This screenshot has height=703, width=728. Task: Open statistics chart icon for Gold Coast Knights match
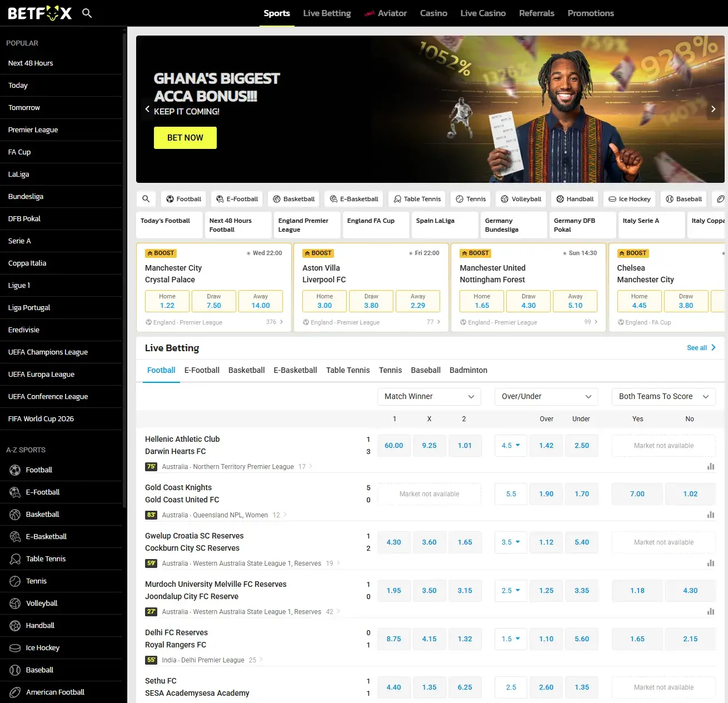click(711, 515)
